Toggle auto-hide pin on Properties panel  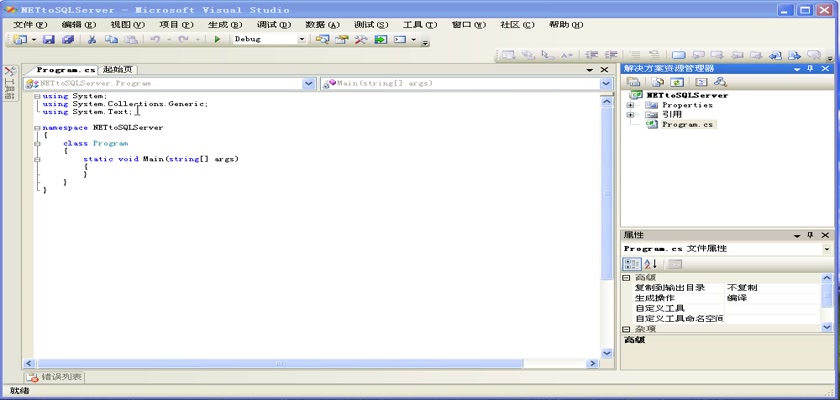tap(810, 235)
